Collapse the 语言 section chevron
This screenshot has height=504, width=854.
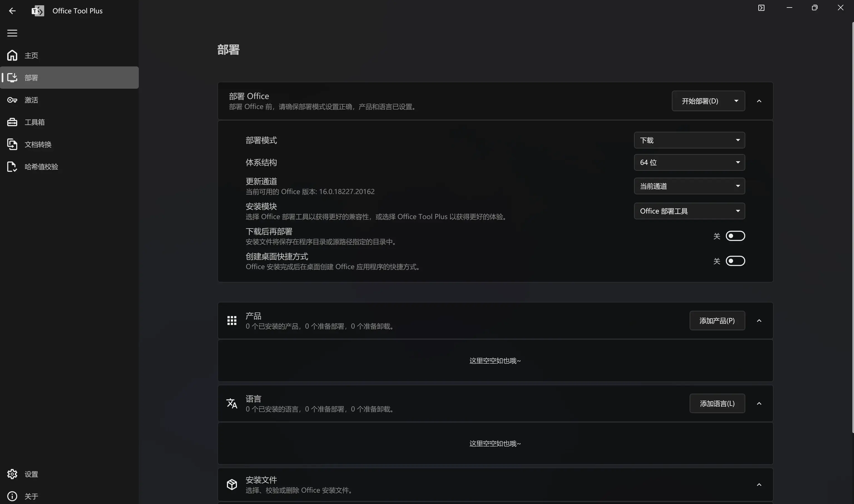pos(759,403)
